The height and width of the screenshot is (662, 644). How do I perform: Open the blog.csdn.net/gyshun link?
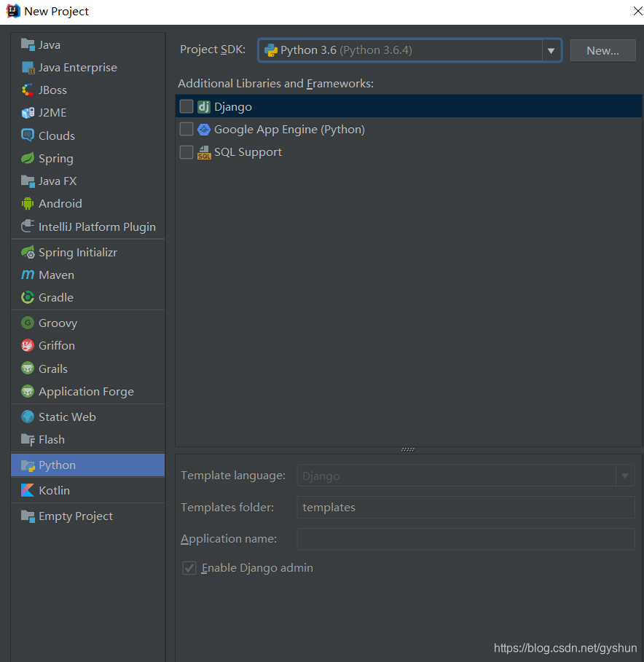565,647
